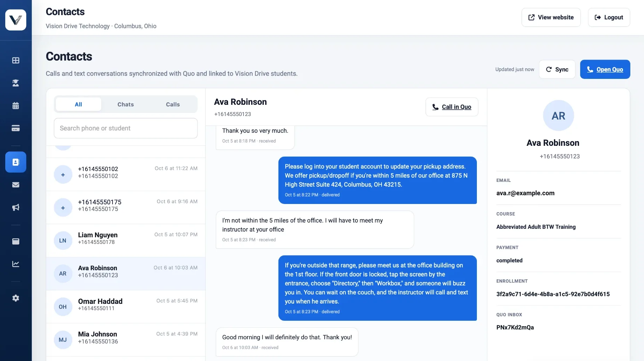Click the large AR profile avatar
Viewport: 644px width, 361px height.
tap(559, 116)
